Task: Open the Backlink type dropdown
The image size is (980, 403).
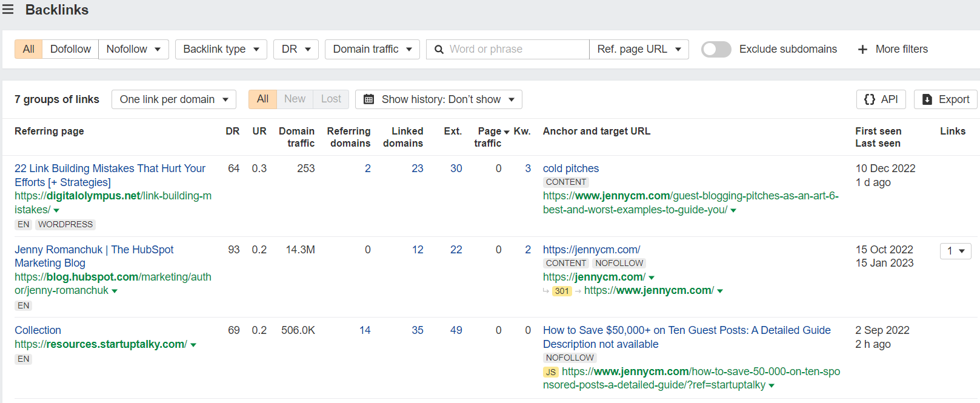Action: (221, 49)
